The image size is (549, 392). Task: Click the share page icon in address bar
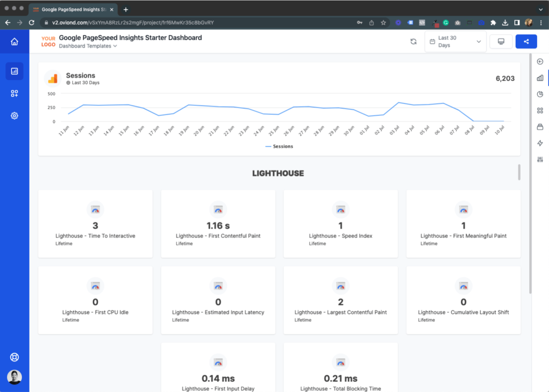click(372, 22)
